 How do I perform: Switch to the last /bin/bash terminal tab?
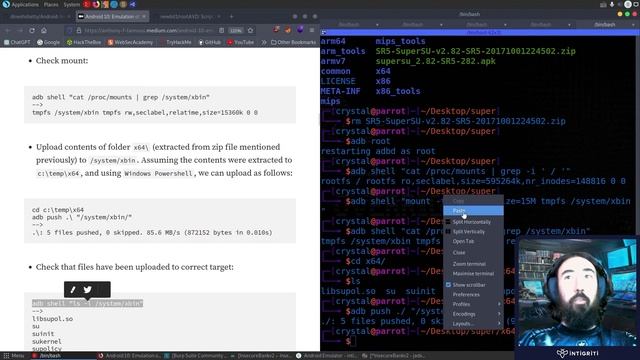(605, 24)
